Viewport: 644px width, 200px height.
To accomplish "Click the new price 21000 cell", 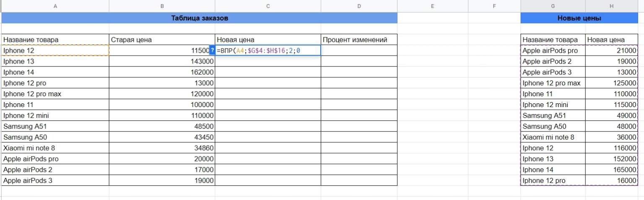I will pyautogui.click(x=612, y=50).
